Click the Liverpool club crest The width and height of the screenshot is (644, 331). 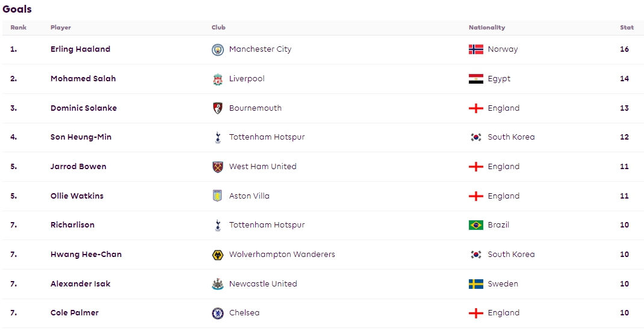click(x=218, y=79)
